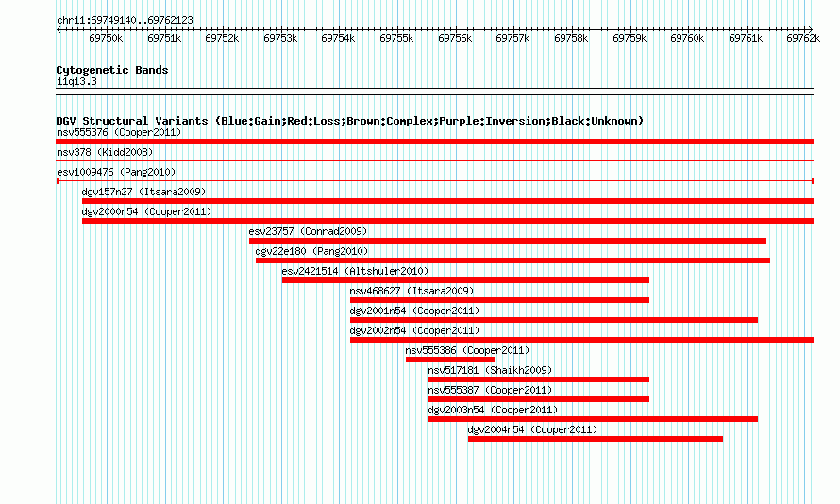Open the dgv2001n54 (Cooper2011) label

(414, 311)
